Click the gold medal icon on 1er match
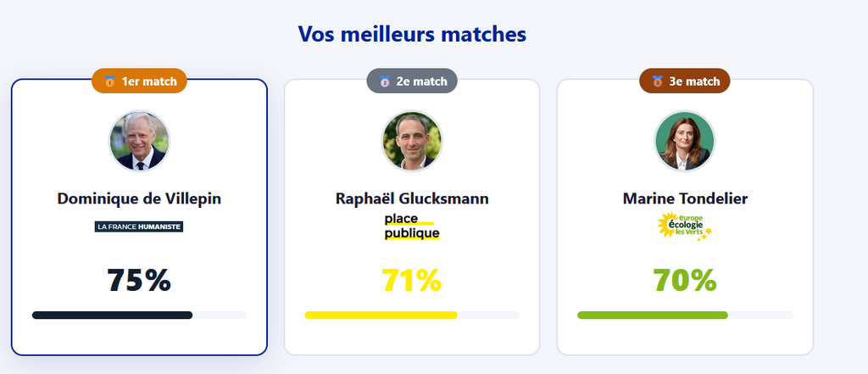 click(x=110, y=81)
